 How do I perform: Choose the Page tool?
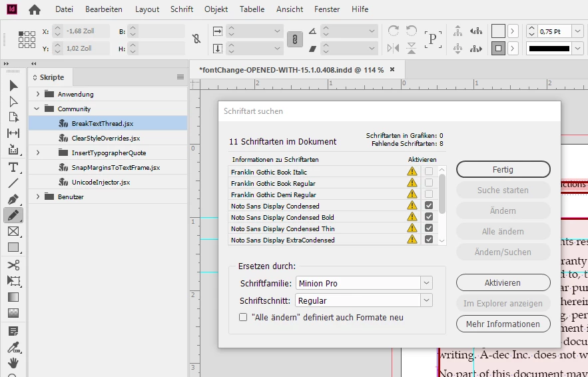13,117
